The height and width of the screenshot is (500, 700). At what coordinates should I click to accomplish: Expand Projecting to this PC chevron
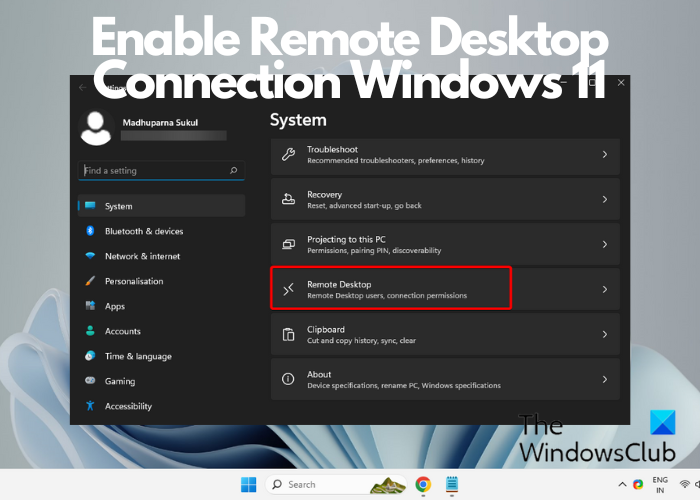pos(605,244)
